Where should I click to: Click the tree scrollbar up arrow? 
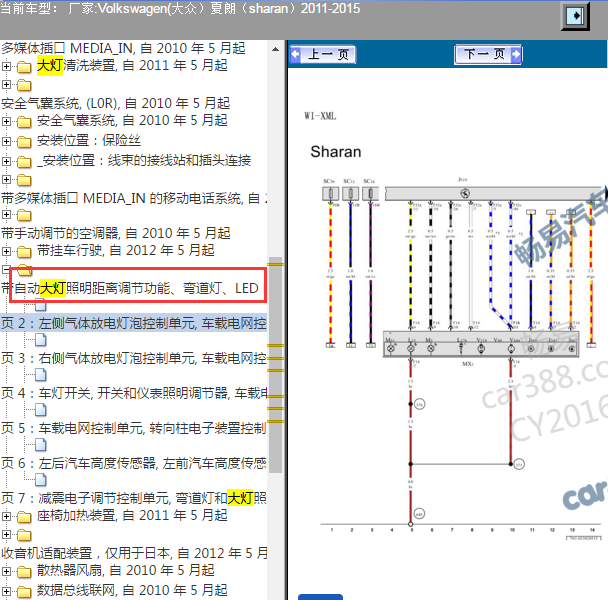(275, 49)
